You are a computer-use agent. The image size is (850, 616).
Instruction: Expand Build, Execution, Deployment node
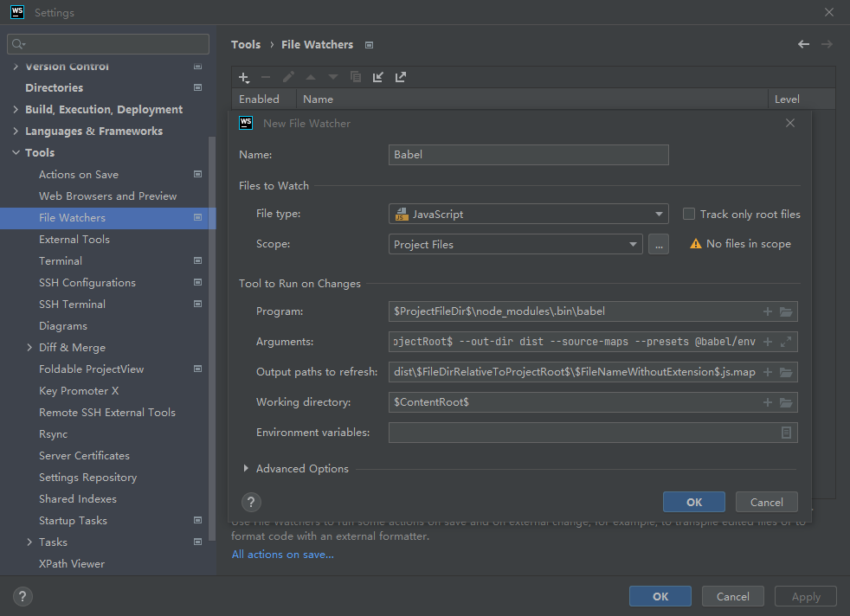(16, 109)
